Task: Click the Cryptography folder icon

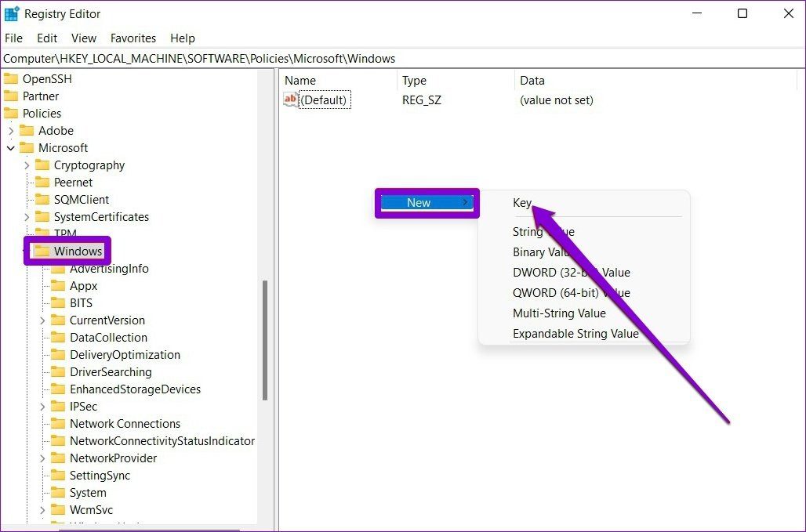Action: [42, 165]
